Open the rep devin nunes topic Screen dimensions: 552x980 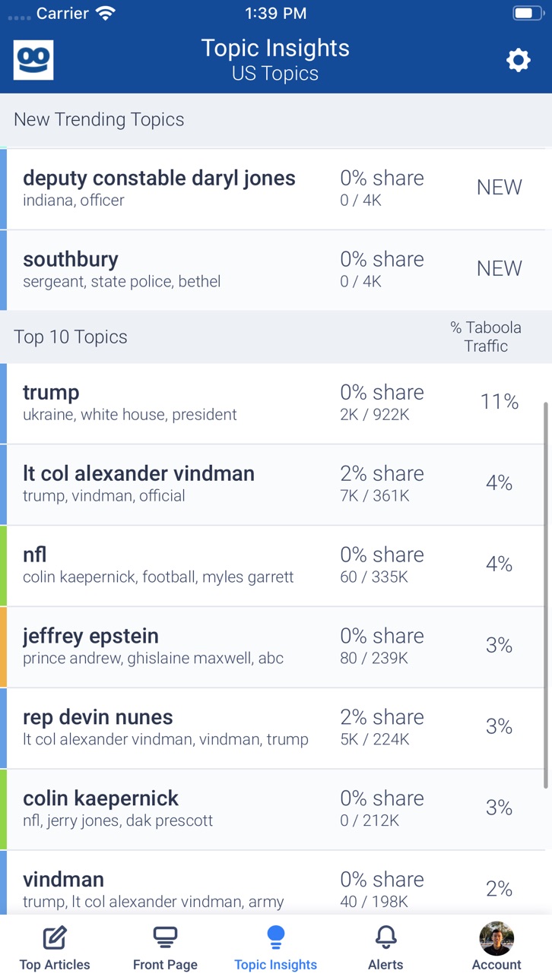point(276,729)
